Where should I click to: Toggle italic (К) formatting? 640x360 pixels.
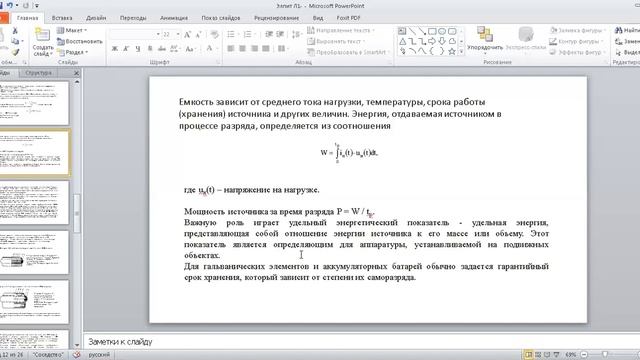click(x=126, y=49)
